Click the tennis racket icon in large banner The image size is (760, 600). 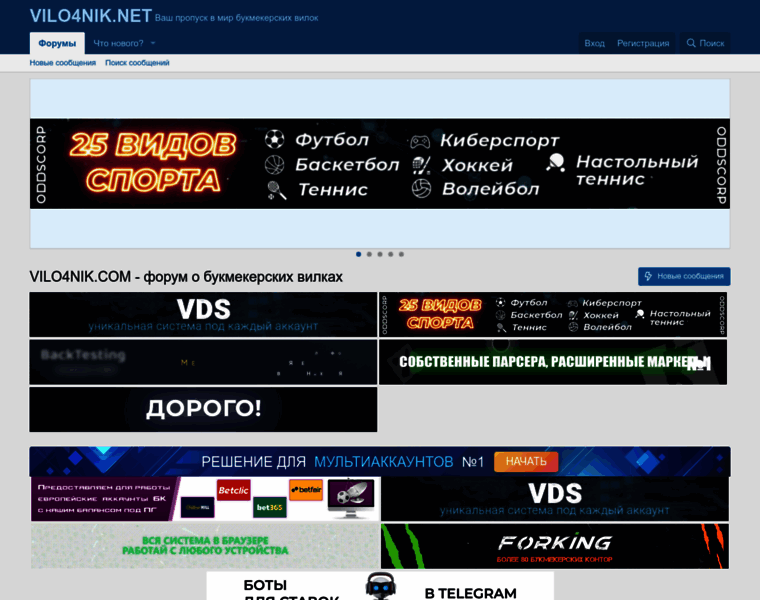pyautogui.click(x=276, y=190)
